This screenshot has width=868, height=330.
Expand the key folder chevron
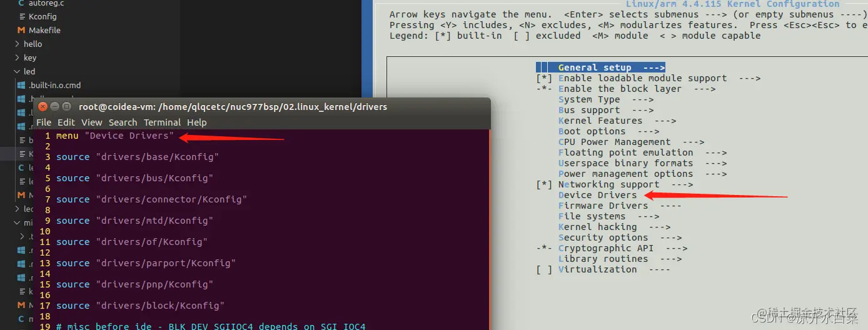(17, 57)
